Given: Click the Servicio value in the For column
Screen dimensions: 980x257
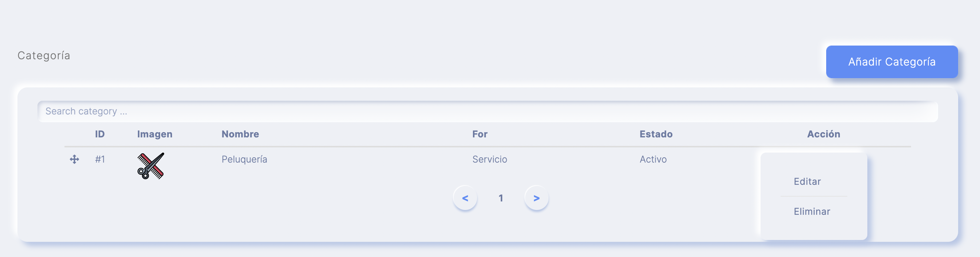Looking at the screenshot, I should (x=490, y=159).
